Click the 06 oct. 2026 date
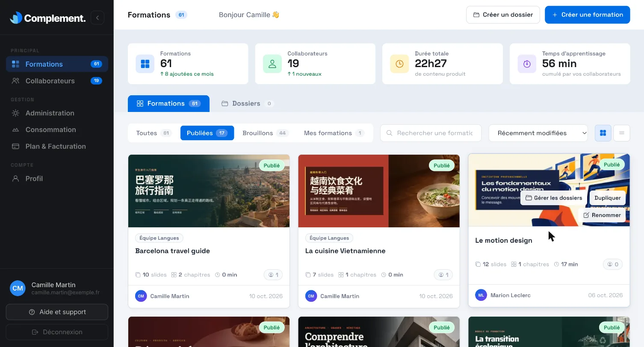 [x=606, y=295]
